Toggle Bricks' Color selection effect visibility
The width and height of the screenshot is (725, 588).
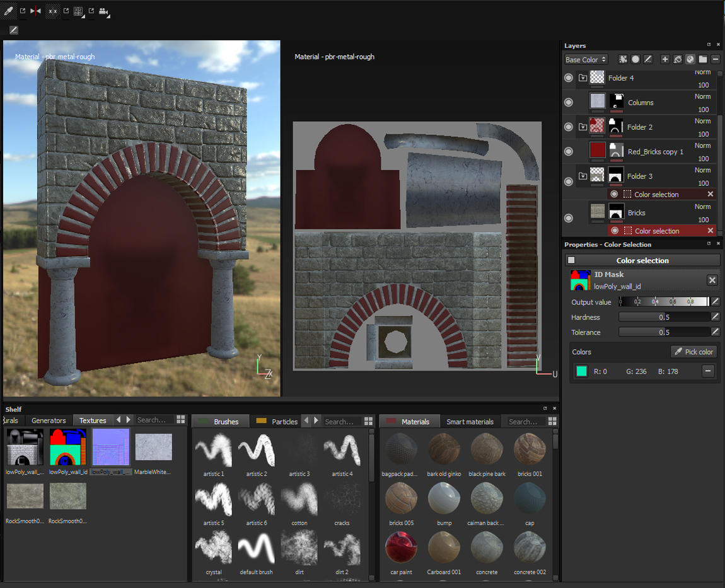click(x=615, y=231)
